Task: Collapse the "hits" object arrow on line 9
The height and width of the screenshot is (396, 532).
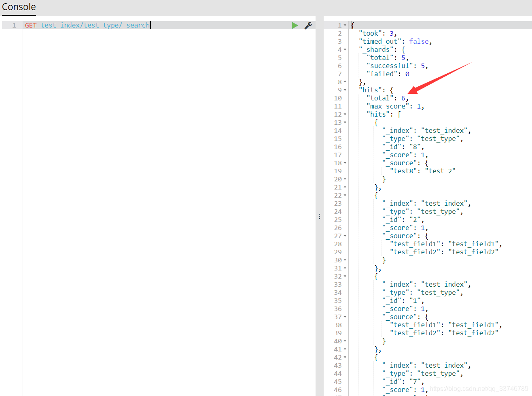Action: pyautogui.click(x=345, y=90)
